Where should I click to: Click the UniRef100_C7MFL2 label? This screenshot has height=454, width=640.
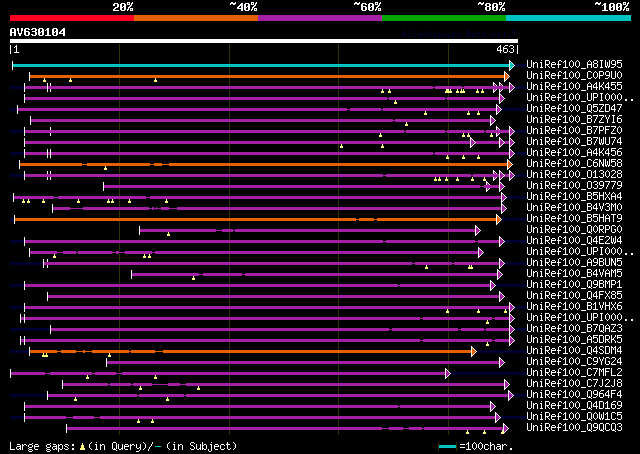pyautogui.click(x=574, y=373)
